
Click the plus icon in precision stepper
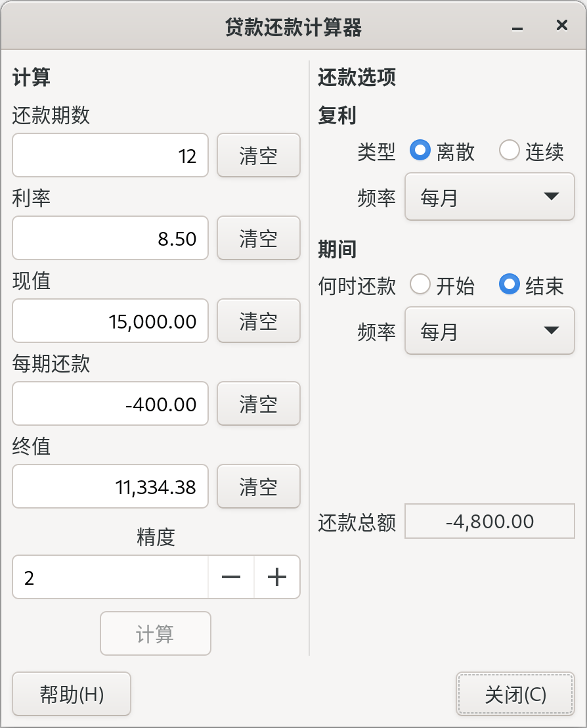pos(277,577)
